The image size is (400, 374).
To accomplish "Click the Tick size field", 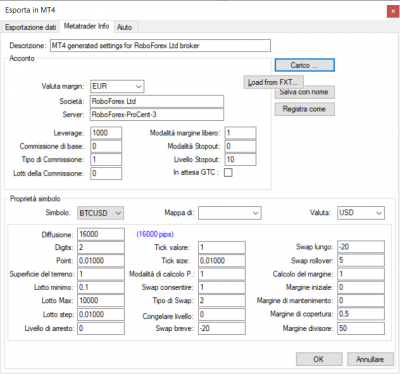I will pyautogui.click(x=222, y=261).
